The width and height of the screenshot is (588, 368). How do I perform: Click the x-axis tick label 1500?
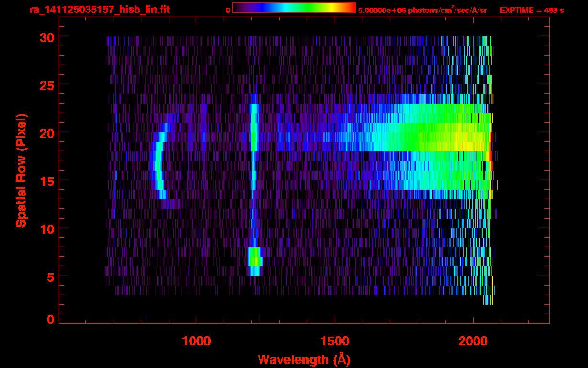pyautogui.click(x=334, y=341)
